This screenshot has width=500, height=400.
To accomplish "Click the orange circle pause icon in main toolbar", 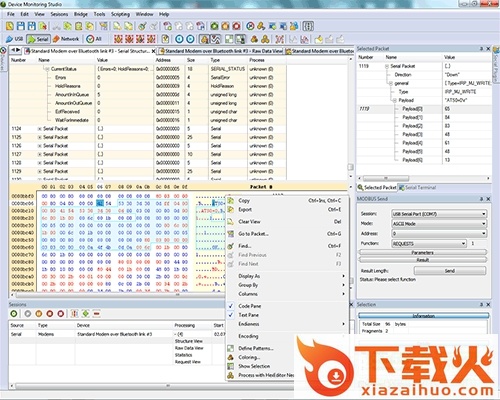I will tap(225, 26).
